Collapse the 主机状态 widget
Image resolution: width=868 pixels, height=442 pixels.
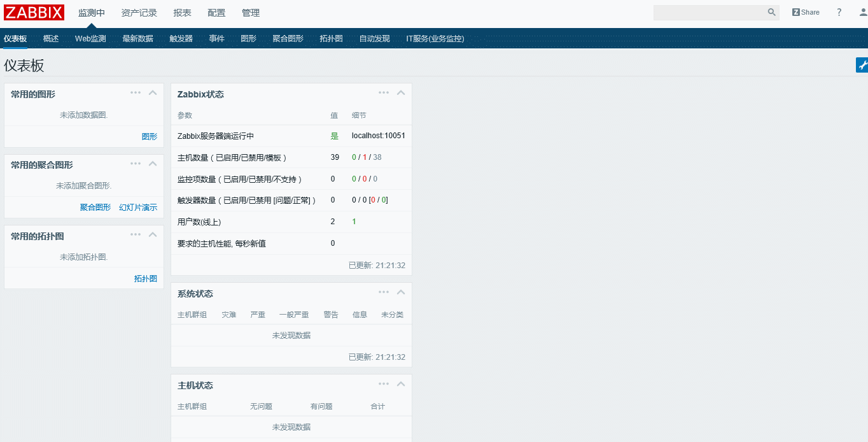point(401,384)
